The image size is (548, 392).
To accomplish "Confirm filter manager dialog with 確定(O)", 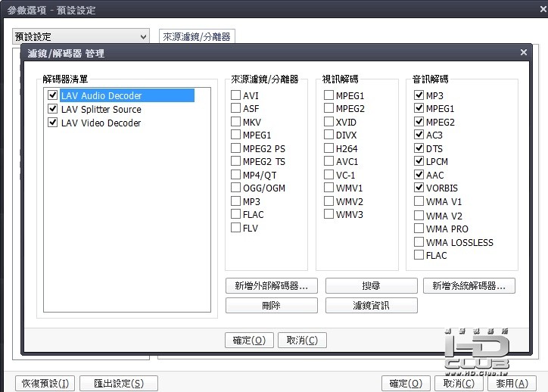I will pyautogui.click(x=249, y=340).
